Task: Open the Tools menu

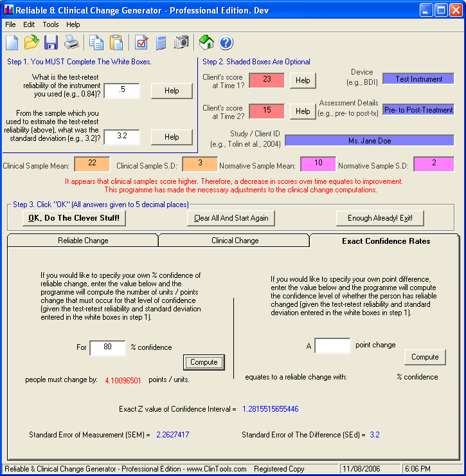Action: [x=51, y=24]
